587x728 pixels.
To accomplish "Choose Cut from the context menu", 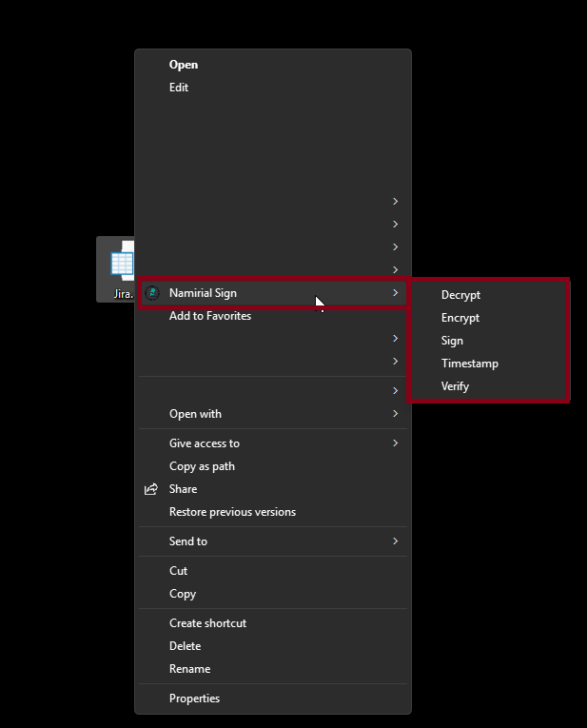I will pyautogui.click(x=178, y=571).
